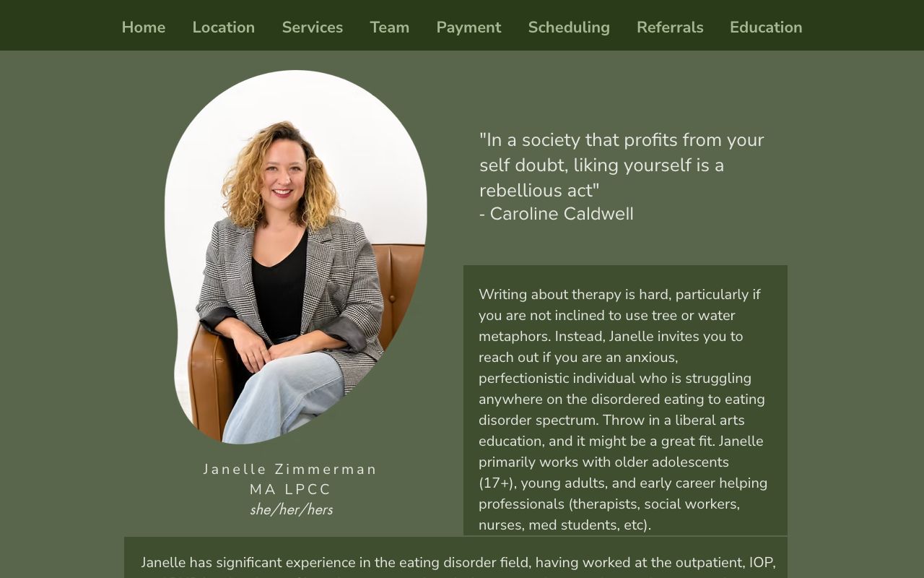This screenshot has width=924, height=578.
Task: Click the paragraph starting "Janelle has significant experience"
Action: [456, 563]
